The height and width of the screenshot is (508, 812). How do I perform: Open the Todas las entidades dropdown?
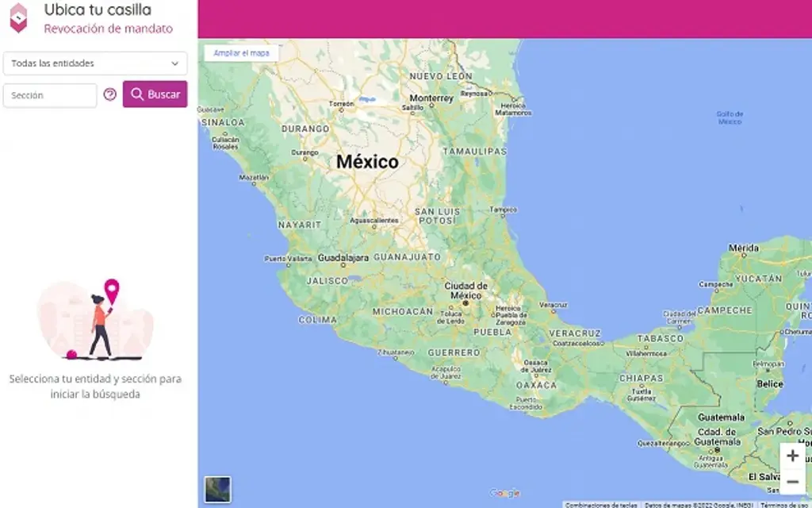95,63
